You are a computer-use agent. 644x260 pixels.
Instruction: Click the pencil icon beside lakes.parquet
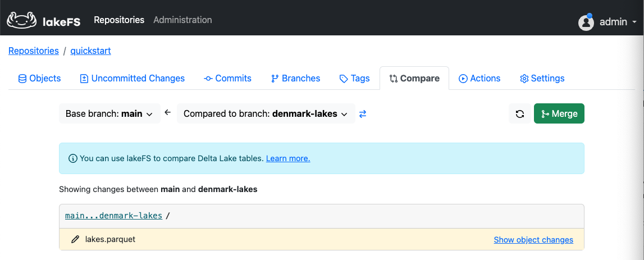click(x=75, y=239)
